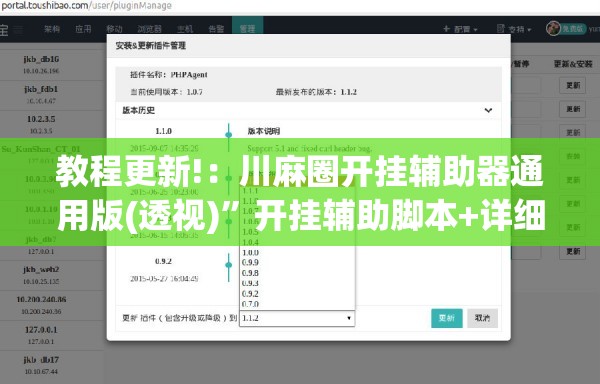Screen dimensions: 600x384
Task: Click 更新 button in jkb_db7 row
Action: (573, 252)
